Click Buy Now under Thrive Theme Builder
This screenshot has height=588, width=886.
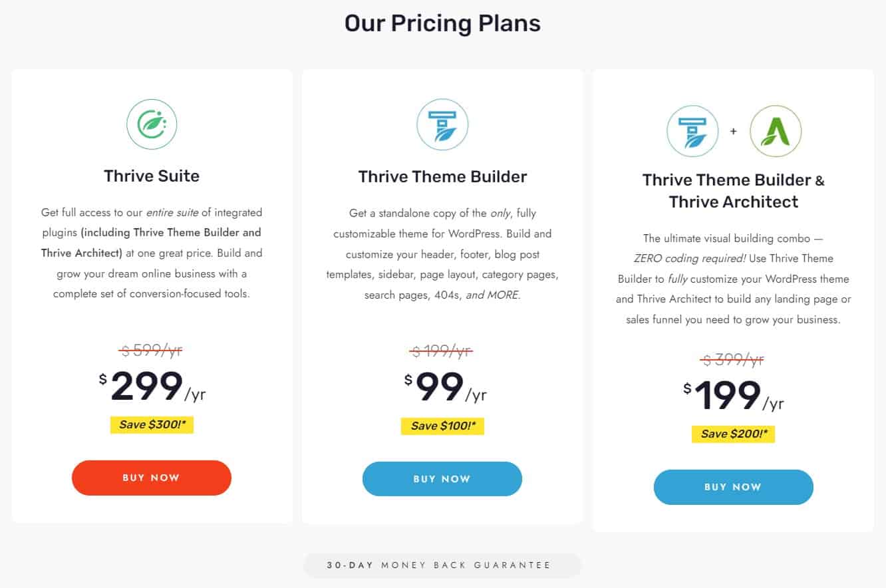[442, 479]
